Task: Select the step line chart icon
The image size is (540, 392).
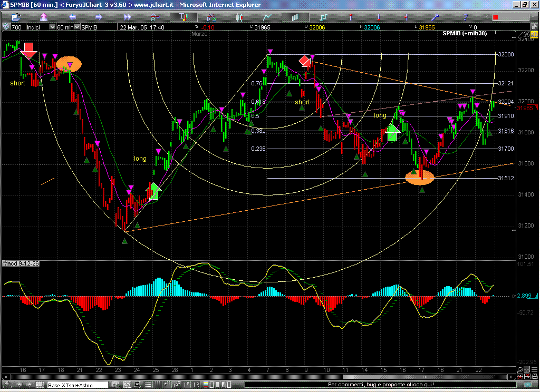Action: pyautogui.click(x=324, y=17)
